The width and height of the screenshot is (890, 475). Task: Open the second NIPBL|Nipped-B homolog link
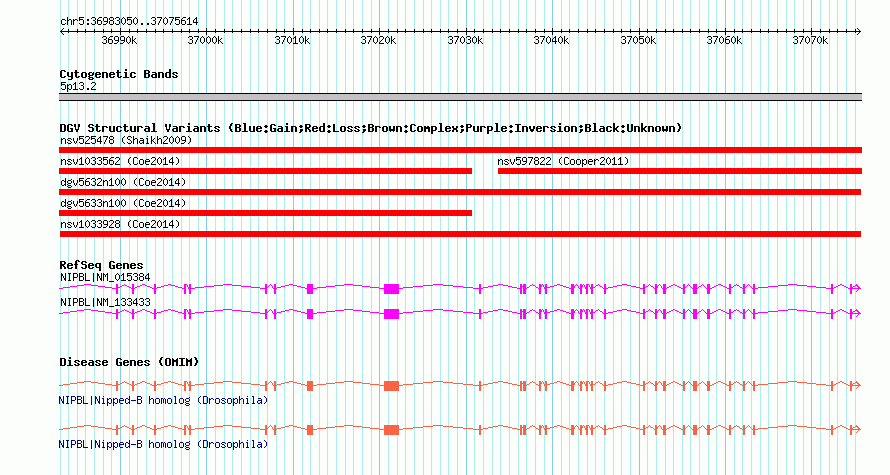pos(163,444)
